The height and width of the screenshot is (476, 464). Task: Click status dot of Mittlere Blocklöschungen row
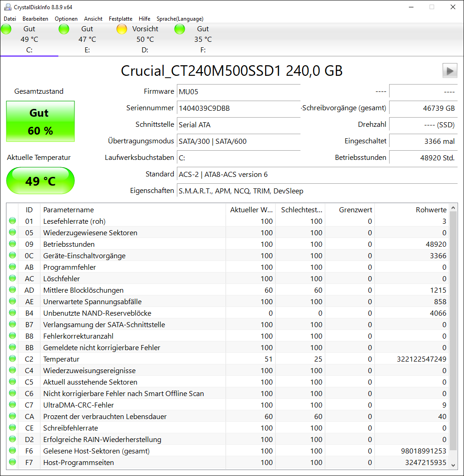pyautogui.click(x=12, y=289)
